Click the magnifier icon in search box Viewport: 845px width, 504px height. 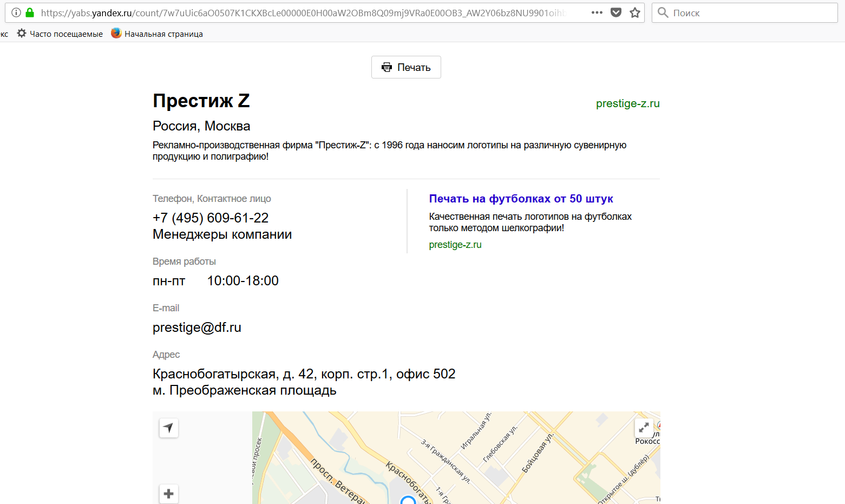click(663, 12)
